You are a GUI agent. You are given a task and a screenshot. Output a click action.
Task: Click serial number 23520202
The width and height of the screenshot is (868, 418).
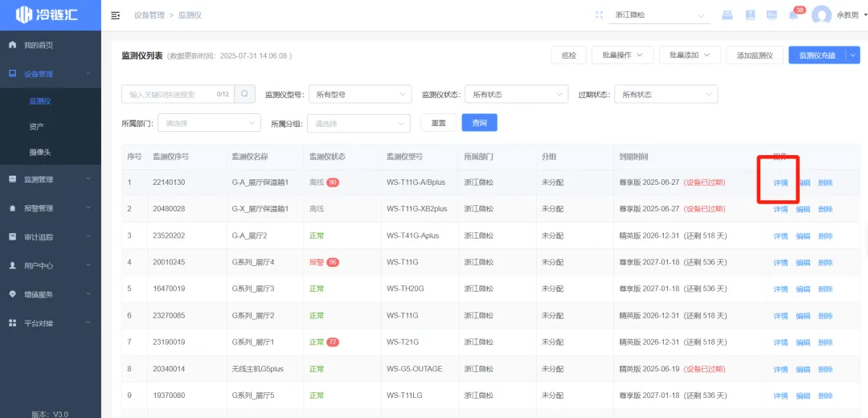[169, 236]
